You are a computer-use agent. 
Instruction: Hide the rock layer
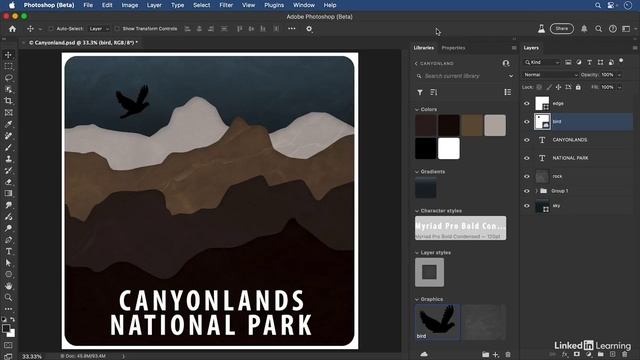coord(527,176)
